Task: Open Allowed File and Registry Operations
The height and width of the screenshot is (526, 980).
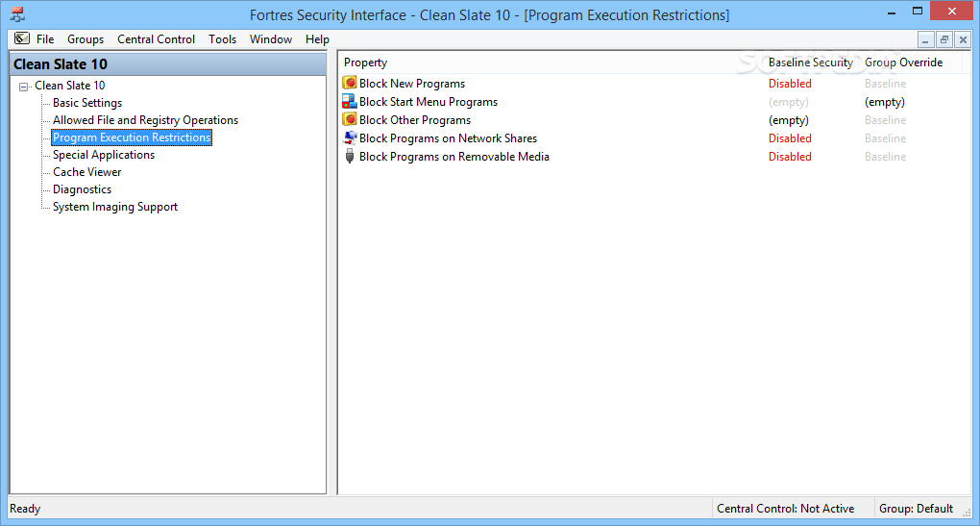Action: click(146, 120)
